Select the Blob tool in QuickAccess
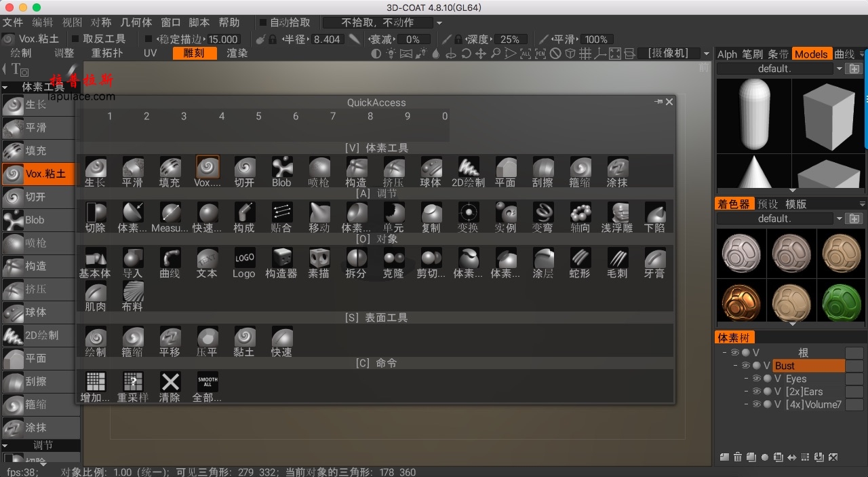This screenshot has width=868, height=477. pos(281,171)
